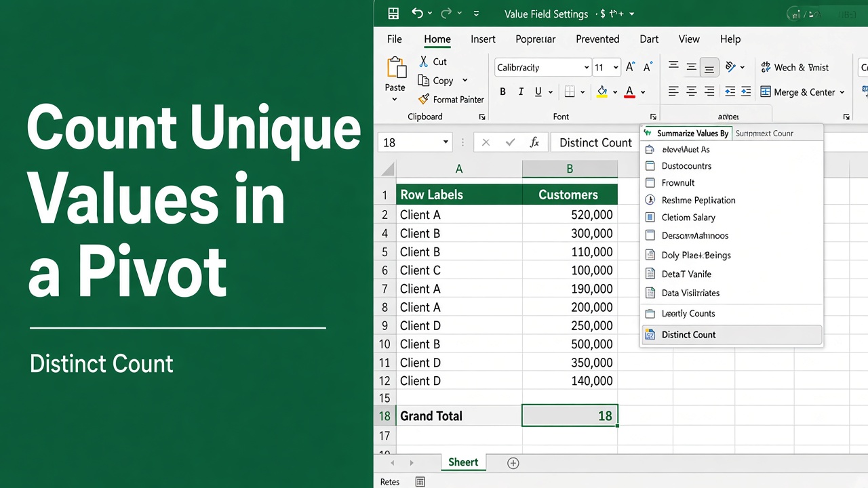Screen dimensions: 868x488
Task: Center text horizontally
Action: coord(691,91)
